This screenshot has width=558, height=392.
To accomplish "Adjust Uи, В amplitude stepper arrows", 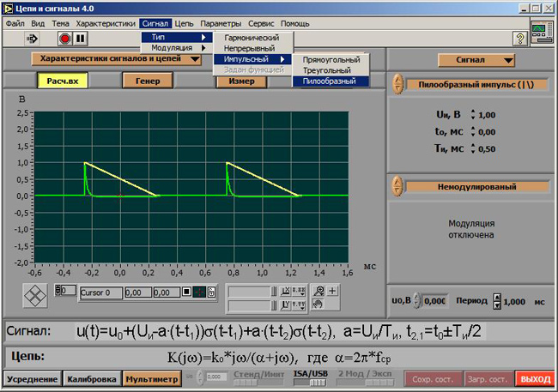I will (473, 115).
